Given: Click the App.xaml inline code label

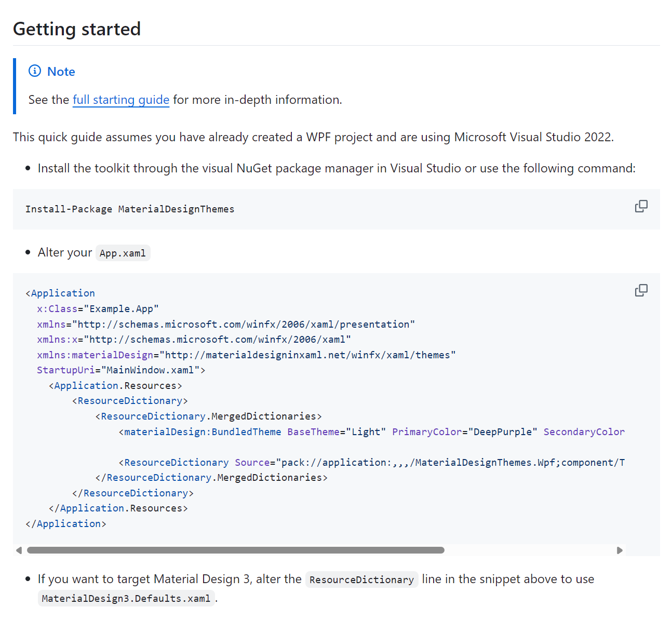Looking at the screenshot, I should [123, 253].
